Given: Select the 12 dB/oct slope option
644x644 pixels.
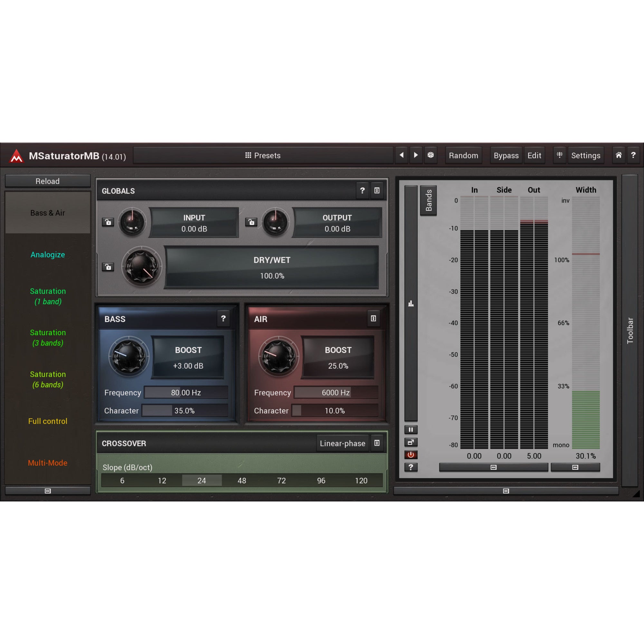Looking at the screenshot, I should coord(162,480).
